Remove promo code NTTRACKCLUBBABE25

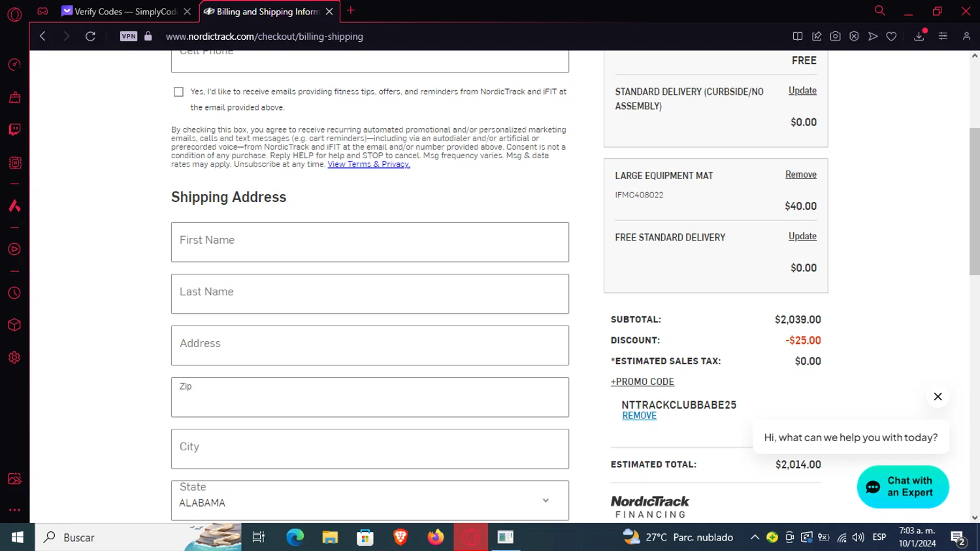coord(639,416)
